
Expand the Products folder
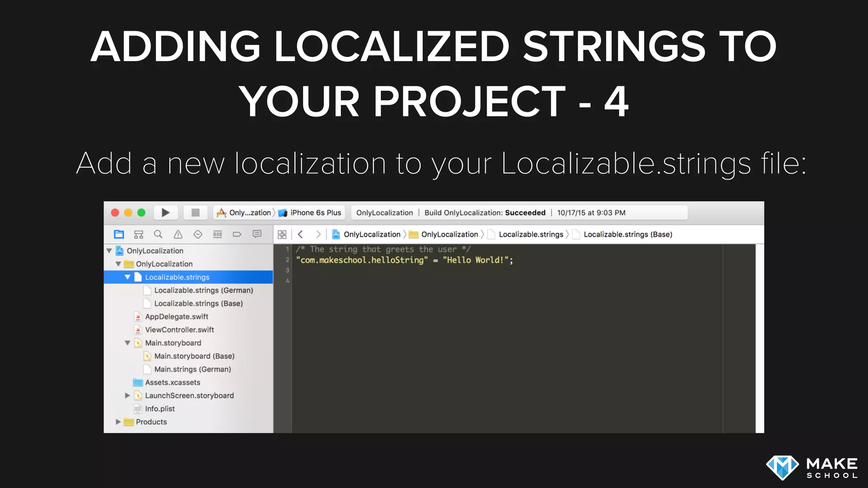click(118, 422)
